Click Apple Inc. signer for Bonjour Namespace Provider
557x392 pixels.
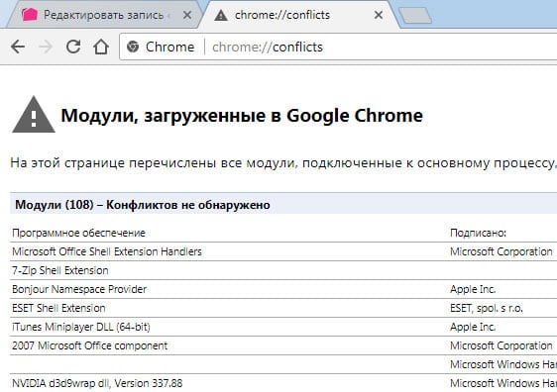pos(473,289)
